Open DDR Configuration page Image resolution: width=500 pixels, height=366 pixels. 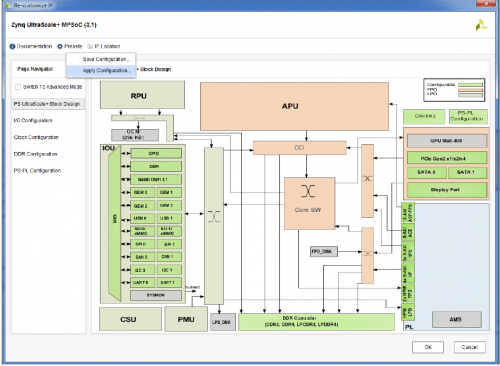coord(35,154)
